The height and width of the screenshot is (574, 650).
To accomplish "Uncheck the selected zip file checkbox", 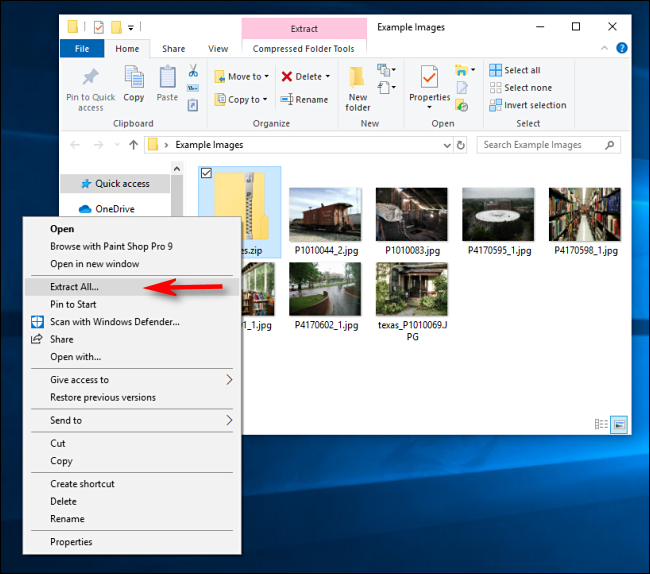I will [206, 173].
